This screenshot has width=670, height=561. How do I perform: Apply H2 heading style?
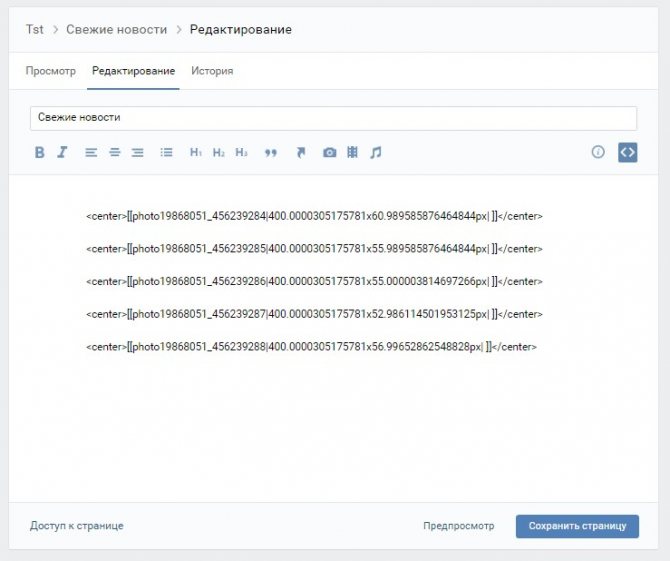tap(219, 152)
